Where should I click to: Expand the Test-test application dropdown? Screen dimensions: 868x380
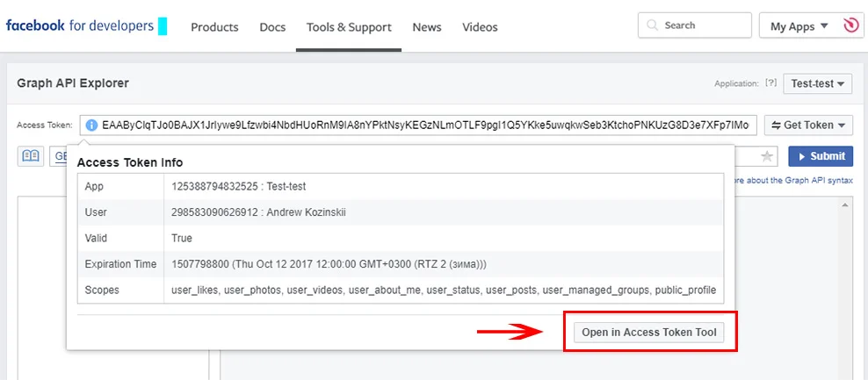(817, 83)
